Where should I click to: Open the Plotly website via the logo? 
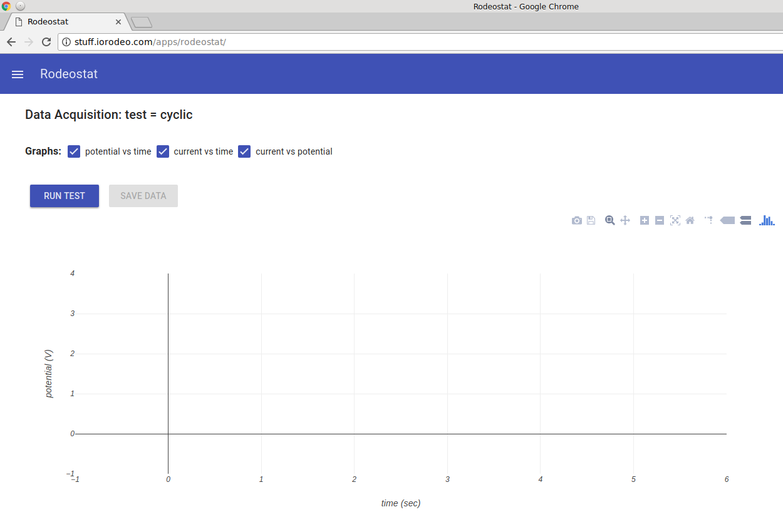pos(766,220)
